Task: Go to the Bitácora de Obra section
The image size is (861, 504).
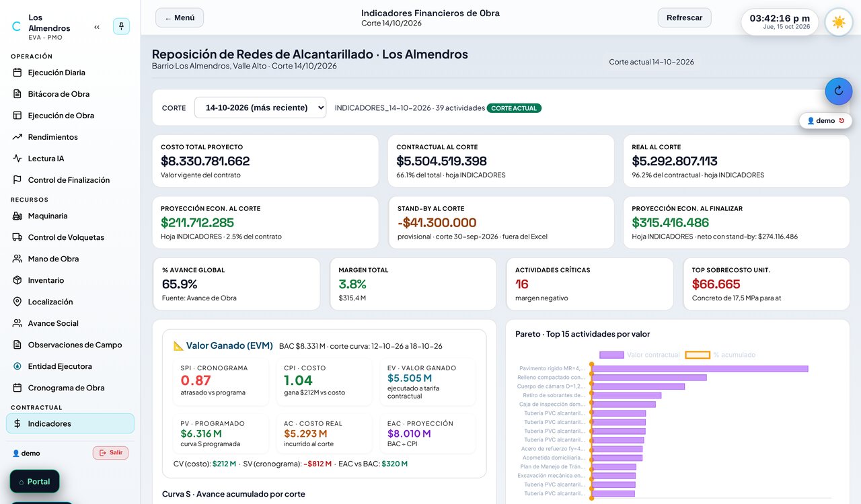Action: pos(70,94)
